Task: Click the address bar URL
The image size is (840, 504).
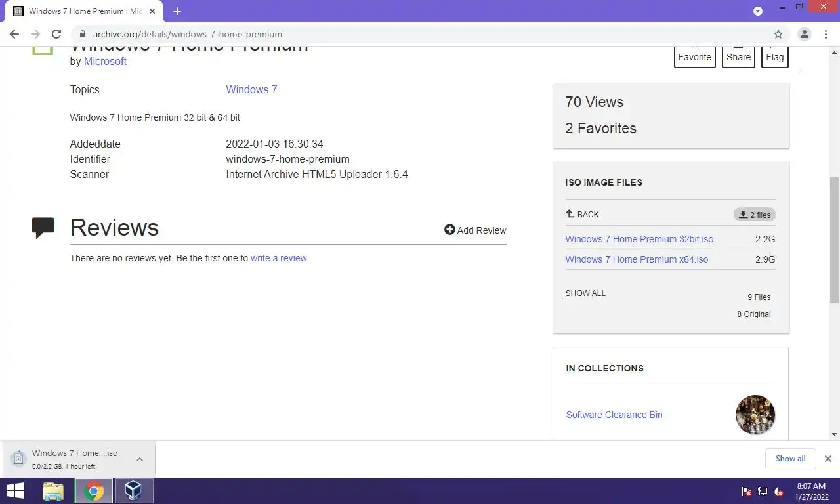Action: (x=188, y=34)
